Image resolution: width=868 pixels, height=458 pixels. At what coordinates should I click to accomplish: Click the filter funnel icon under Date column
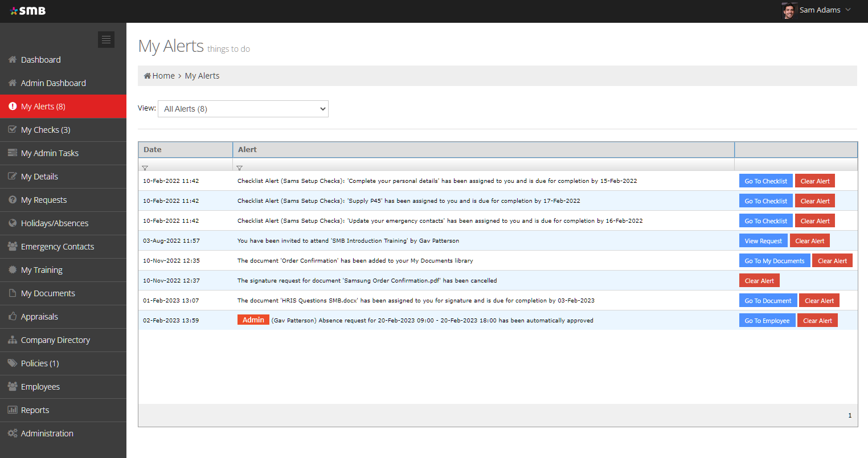pyautogui.click(x=145, y=168)
